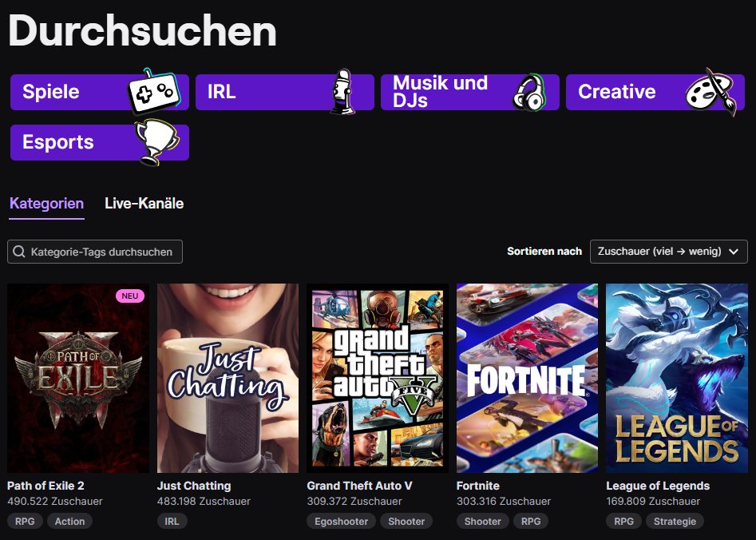Screen dimensions: 756x540
Task: Select the Egoshooter tag under Grand Theft Auto V
Action: click(342, 521)
